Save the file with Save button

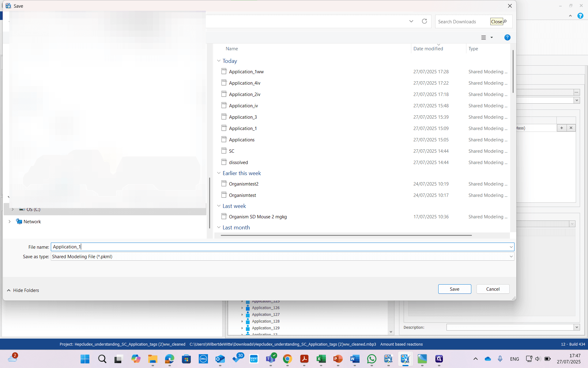(454, 289)
